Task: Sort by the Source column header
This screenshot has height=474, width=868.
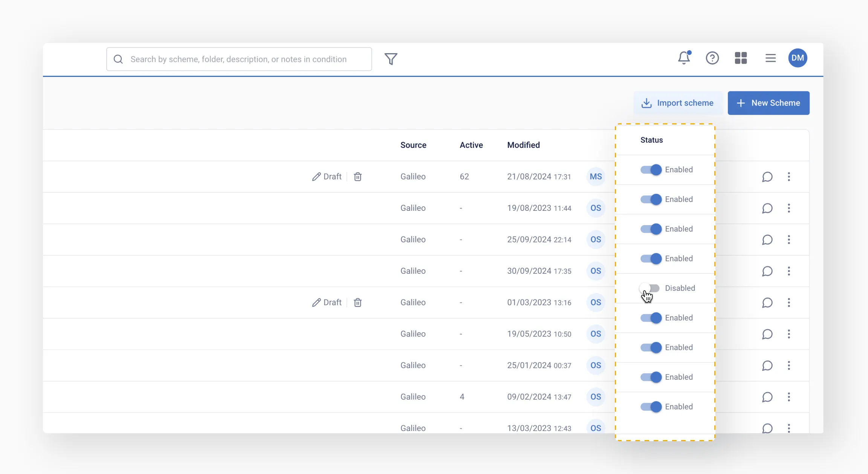Action: (x=413, y=145)
